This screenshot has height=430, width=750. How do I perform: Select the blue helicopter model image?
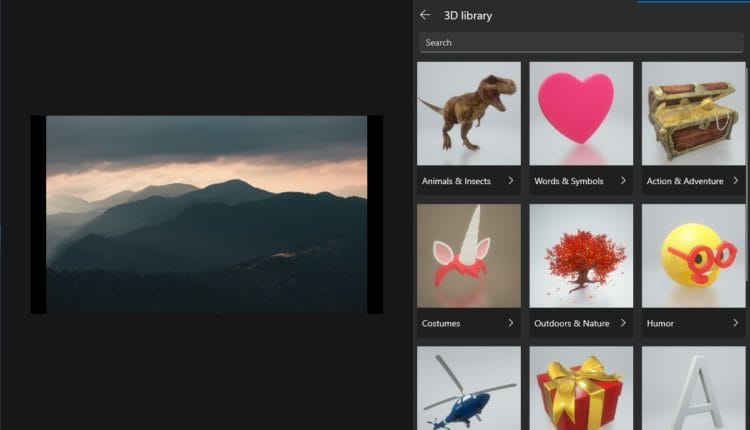(469, 388)
